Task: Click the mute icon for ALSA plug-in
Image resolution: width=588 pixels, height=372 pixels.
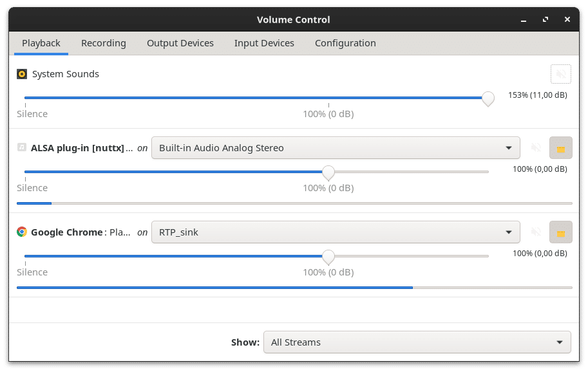Action: pyautogui.click(x=536, y=147)
